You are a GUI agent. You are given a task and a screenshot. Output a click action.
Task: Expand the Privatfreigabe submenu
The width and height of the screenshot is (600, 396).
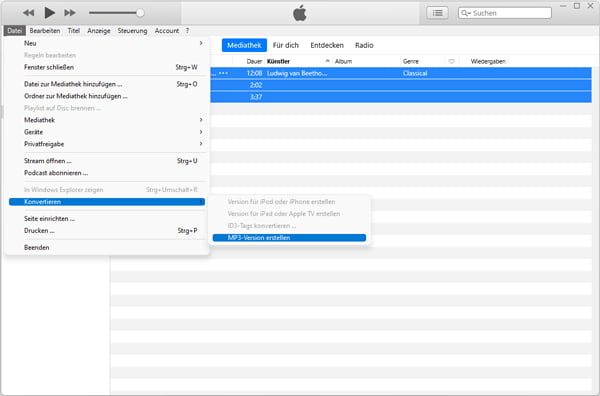(107, 144)
